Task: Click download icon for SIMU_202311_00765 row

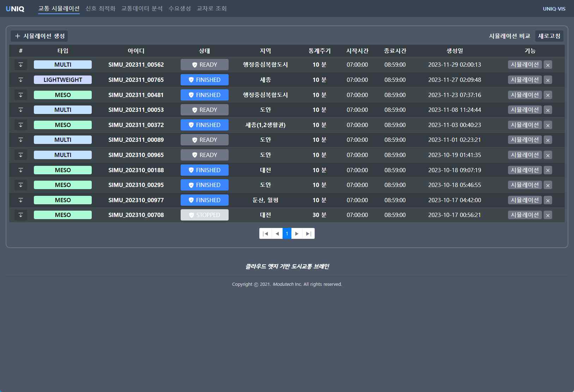Action: [21, 80]
